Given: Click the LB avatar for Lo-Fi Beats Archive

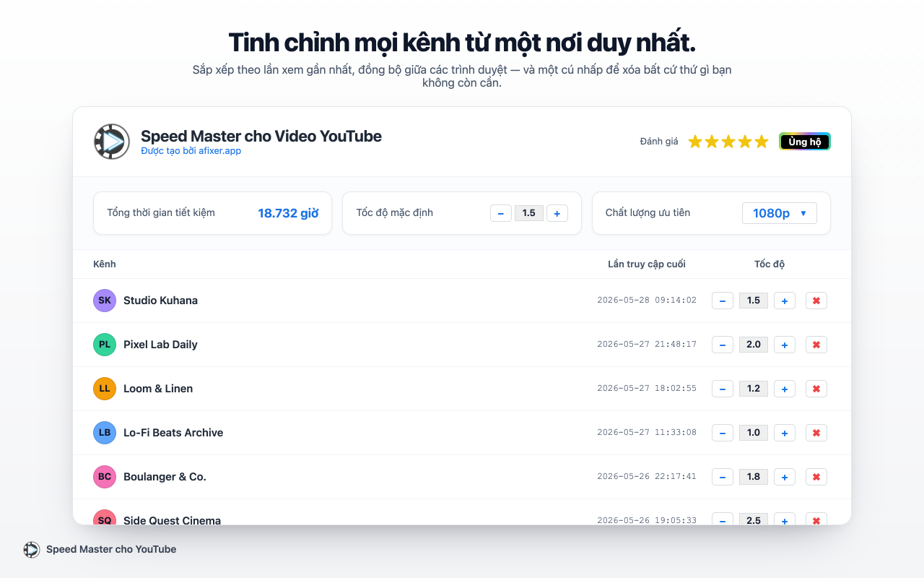Looking at the screenshot, I should pos(105,433).
